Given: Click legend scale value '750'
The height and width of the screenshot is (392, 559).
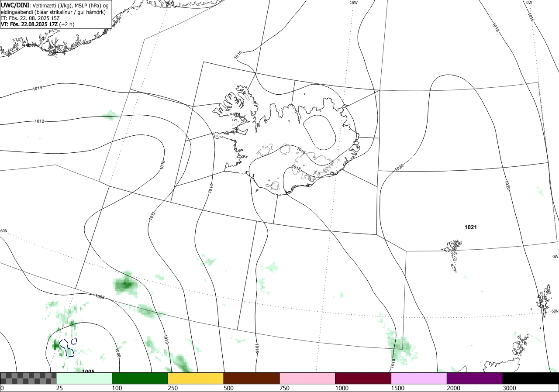Looking at the screenshot, I should point(284,388).
